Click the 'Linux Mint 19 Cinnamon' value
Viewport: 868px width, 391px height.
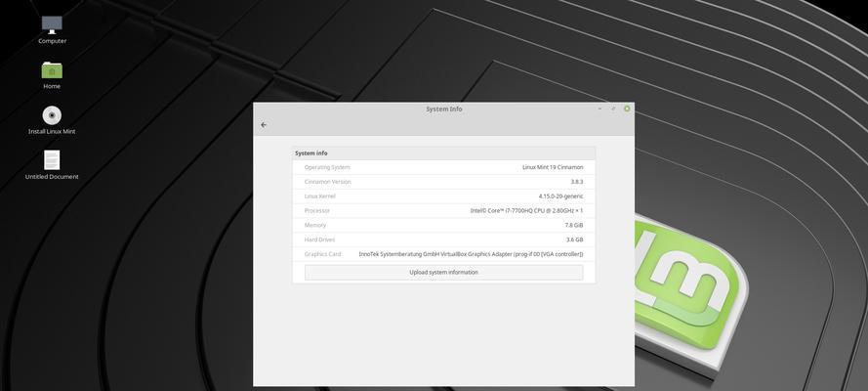point(553,167)
